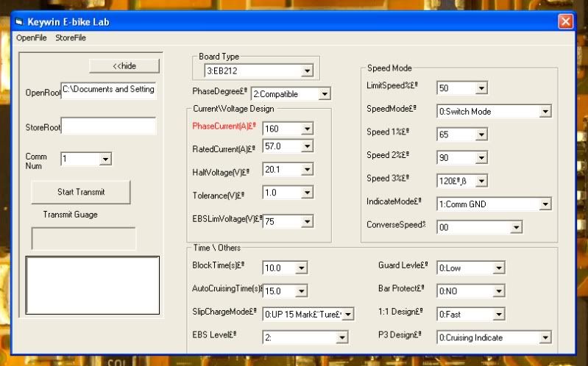Expand the Speed 3% dropdown
This screenshot has height=366, width=588.
pyautogui.click(x=481, y=181)
